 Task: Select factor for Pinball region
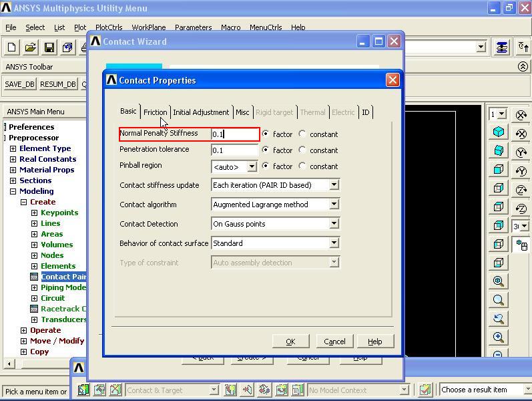(x=265, y=166)
